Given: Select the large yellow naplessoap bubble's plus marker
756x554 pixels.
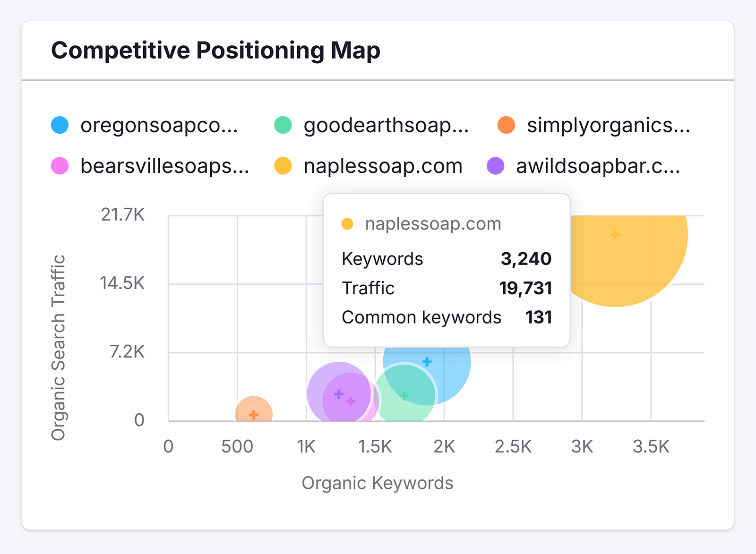Looking at the screenshot, I should [x=615, y=234].
